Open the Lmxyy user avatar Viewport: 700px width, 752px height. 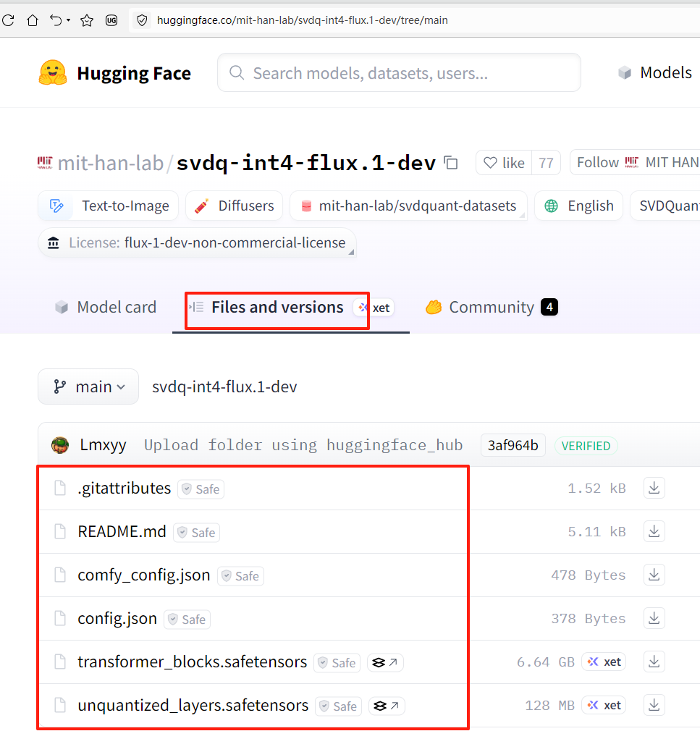click(60, 445)
